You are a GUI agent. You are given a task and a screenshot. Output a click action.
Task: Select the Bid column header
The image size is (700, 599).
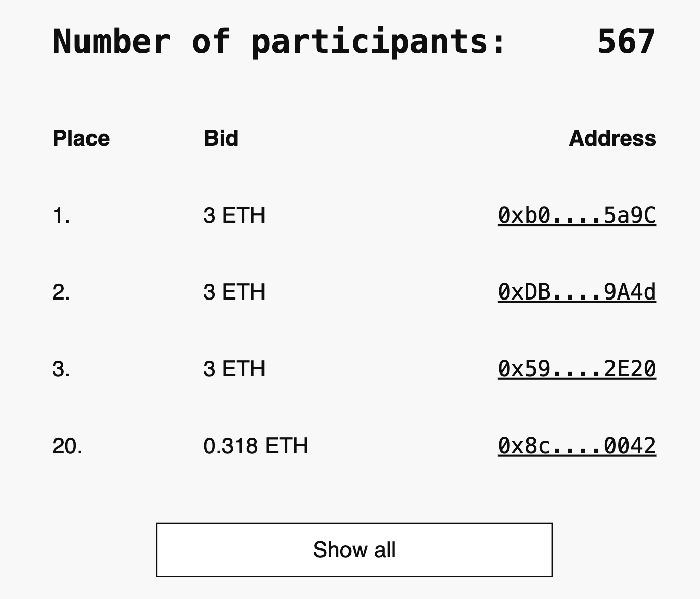pos(220,139)
